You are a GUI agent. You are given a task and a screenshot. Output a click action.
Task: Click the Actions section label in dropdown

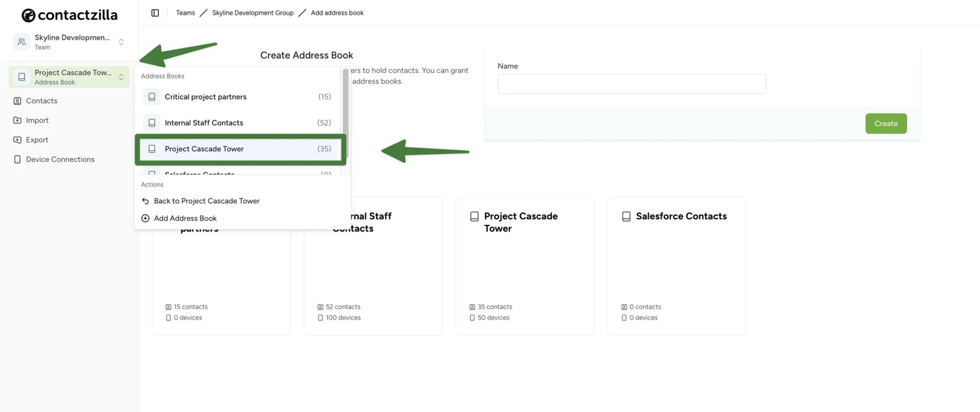click(x=152, y=185)
